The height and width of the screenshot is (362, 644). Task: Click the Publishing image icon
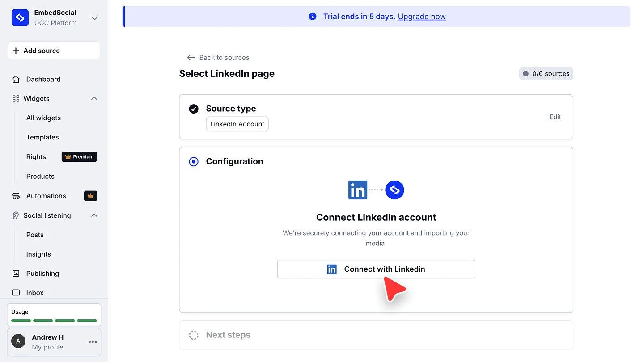point(16,274)
